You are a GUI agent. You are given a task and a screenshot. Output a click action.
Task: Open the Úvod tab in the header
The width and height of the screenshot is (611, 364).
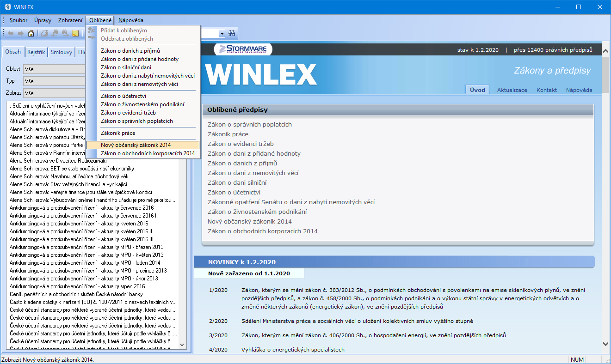point(477,90)
